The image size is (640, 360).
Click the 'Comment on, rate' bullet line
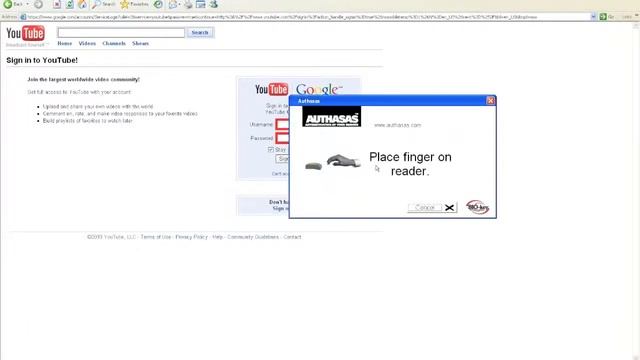coord(120,113)
